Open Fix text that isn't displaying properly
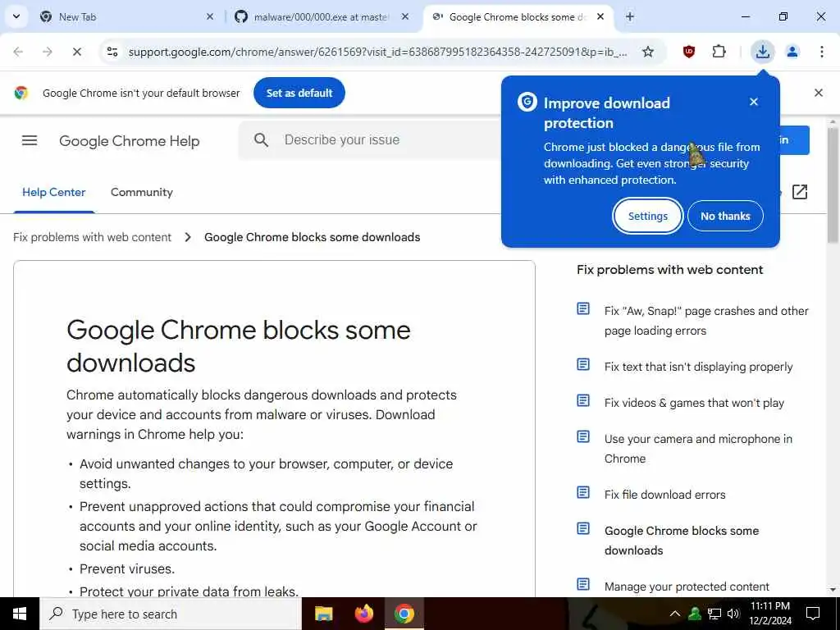This screenshot has height=630, width=840. [x=699, y=367]
